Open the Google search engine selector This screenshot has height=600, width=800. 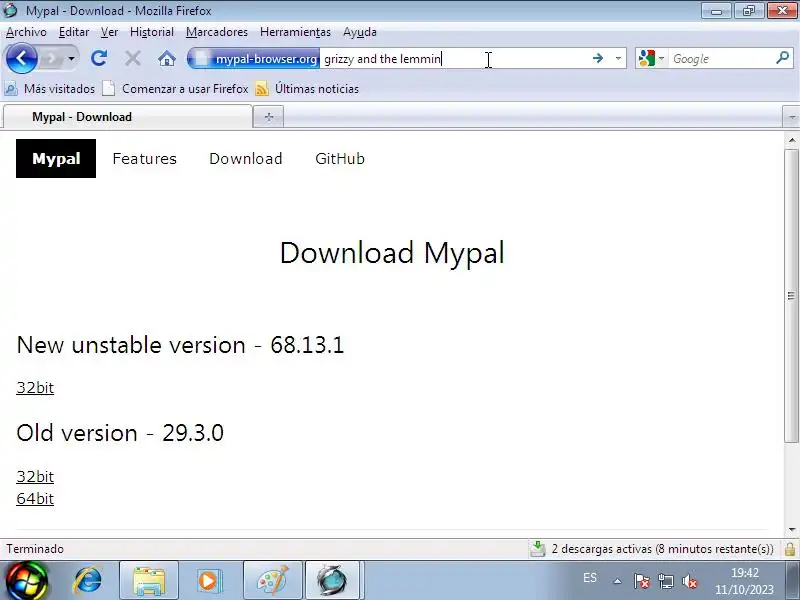(x=651, y=59)
